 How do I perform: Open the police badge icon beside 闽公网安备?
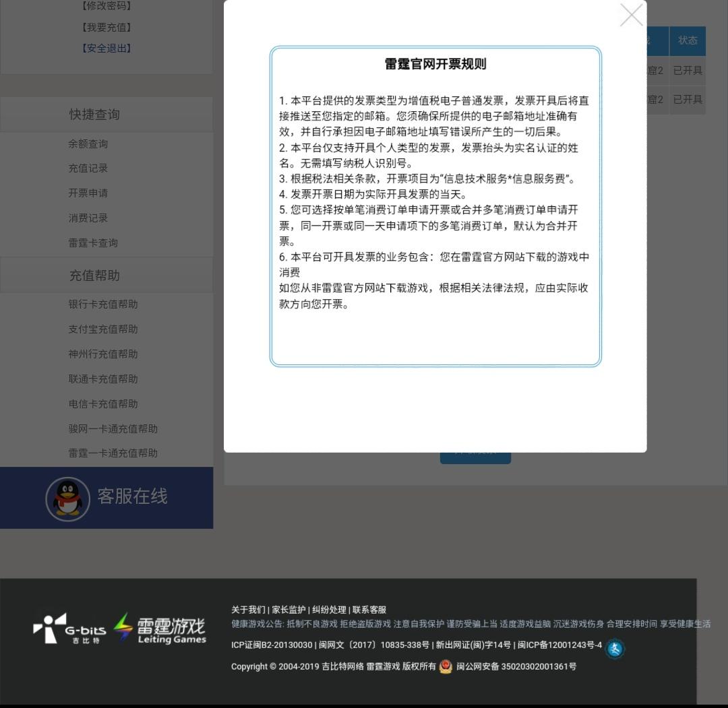pyautogui.click(x=446, y=667)
